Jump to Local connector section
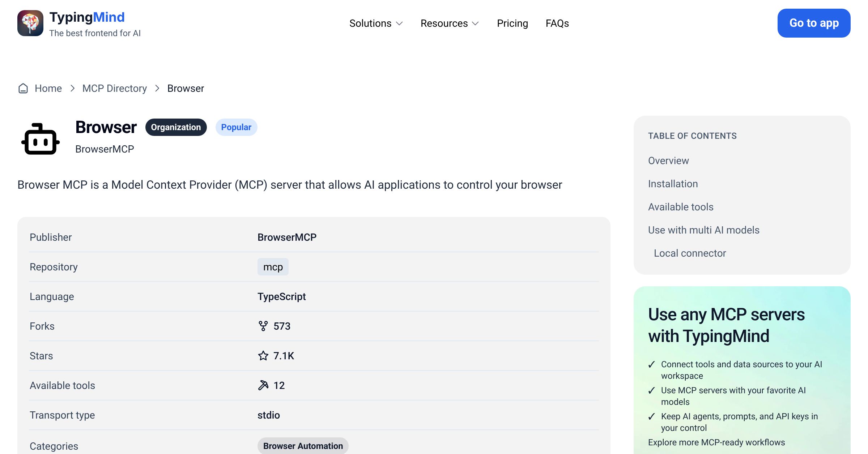 (x=690, y=253)
